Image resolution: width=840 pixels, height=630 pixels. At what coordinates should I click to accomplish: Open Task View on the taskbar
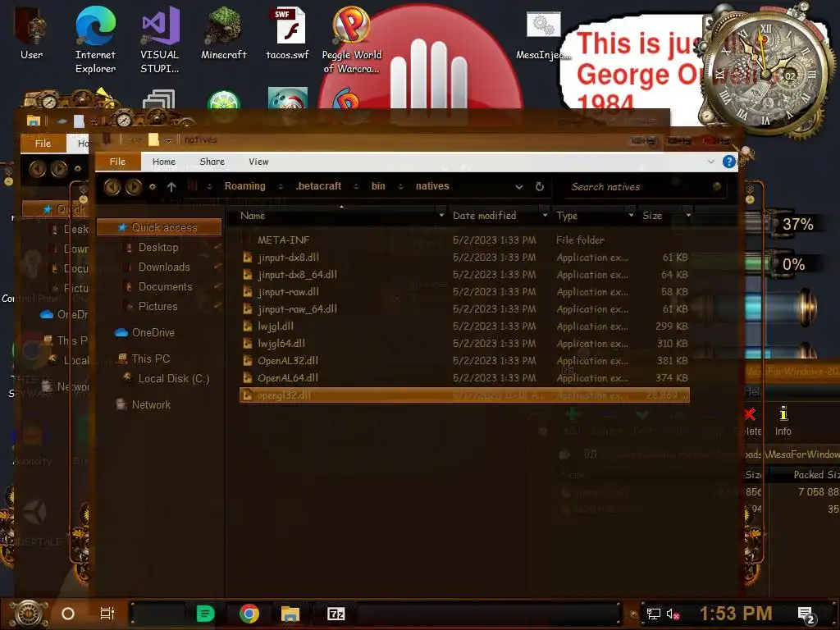pos(107,614)
